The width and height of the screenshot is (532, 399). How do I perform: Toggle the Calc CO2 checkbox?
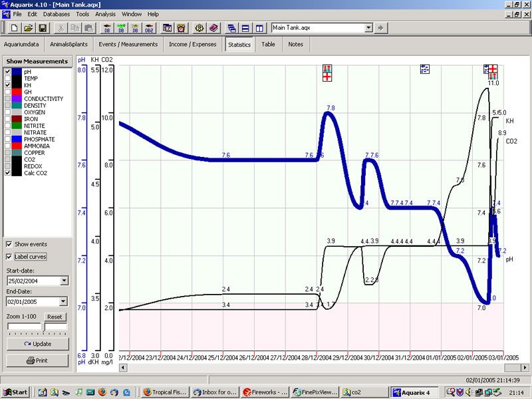(x=8, y=173)
